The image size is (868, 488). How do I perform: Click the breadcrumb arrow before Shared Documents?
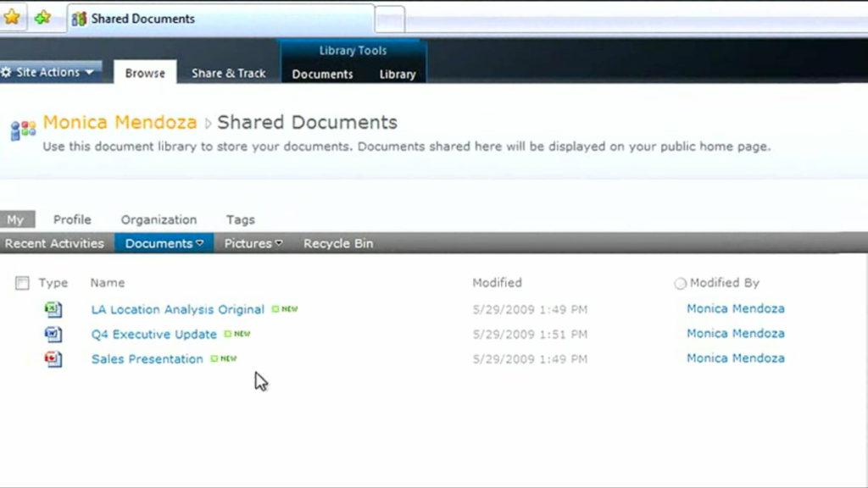[x=209, y=124]
